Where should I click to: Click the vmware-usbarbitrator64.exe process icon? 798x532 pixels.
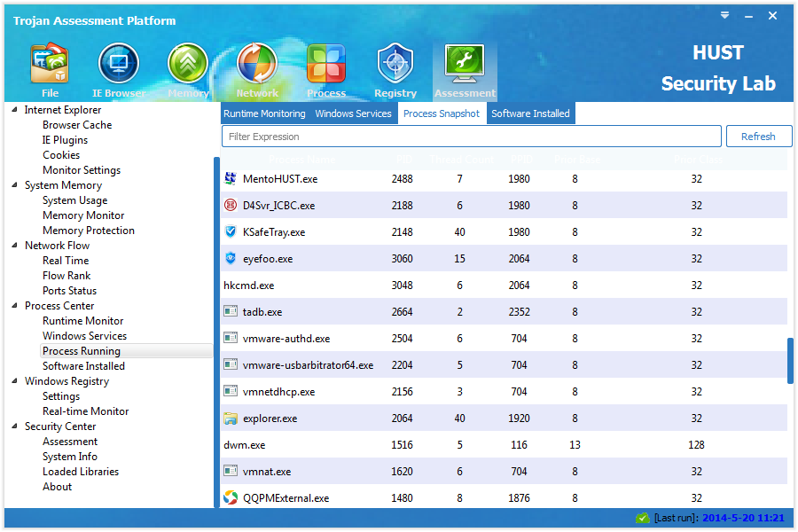[x=231, y=364]
